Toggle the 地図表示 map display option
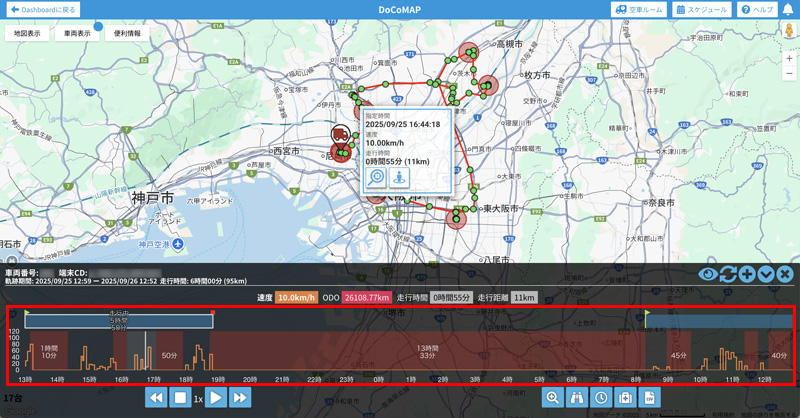800x418 pixels. point(29,33)
